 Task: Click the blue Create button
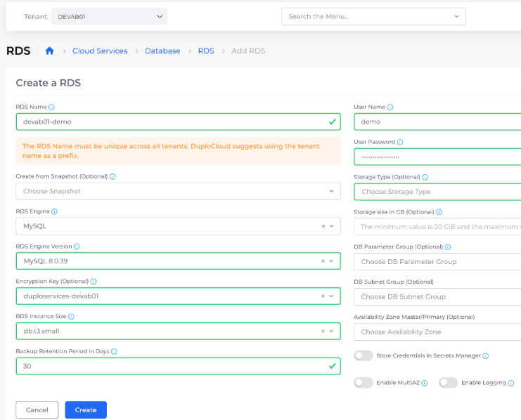[86, 410]
